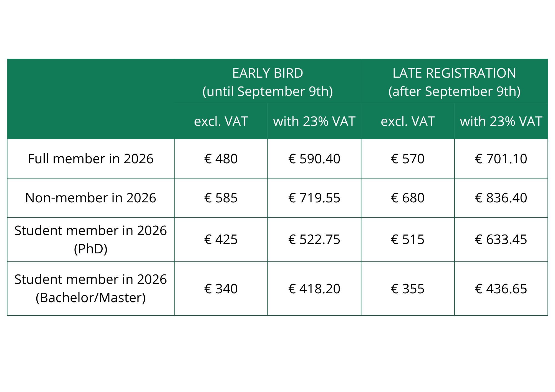Select the Student member in 2026 (PhD) label
Screen dimensions: 555x392
(90, 240)
